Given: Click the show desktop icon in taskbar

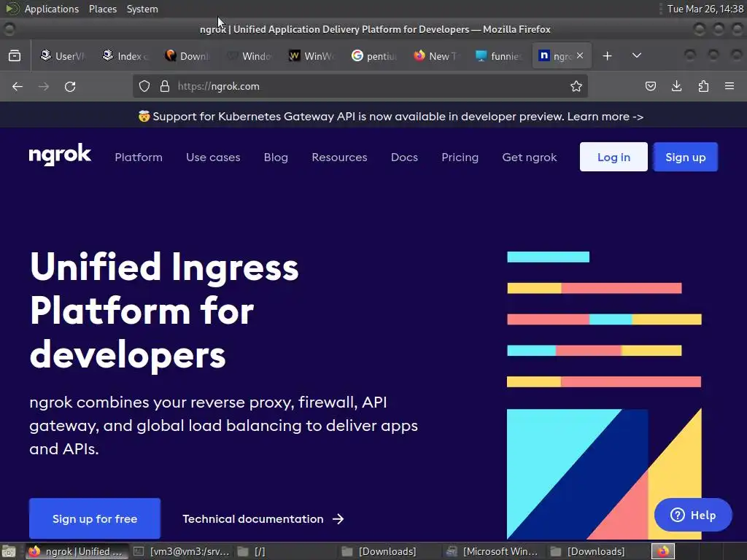Looking at the screenshot, I should coord(9,551).
